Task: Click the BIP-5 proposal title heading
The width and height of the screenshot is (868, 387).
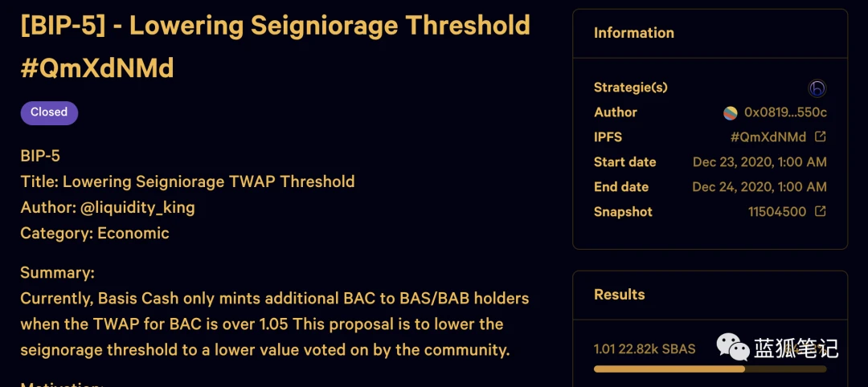Action: [275, 47]
